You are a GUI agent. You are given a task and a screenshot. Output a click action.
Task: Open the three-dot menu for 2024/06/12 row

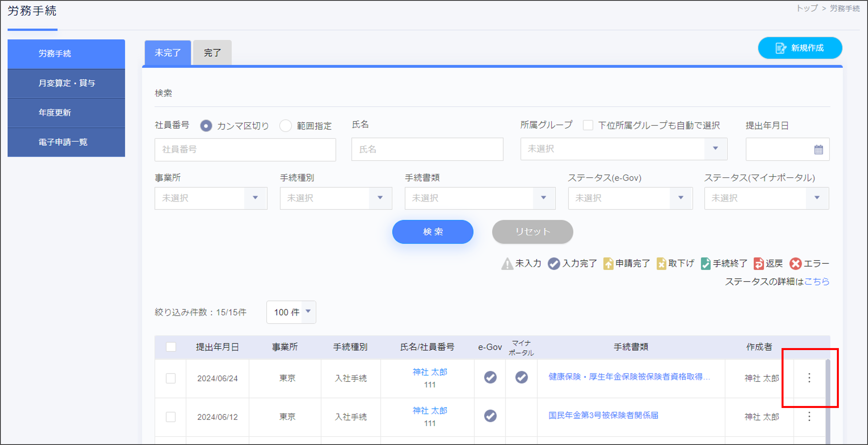[x=809, y=417]
